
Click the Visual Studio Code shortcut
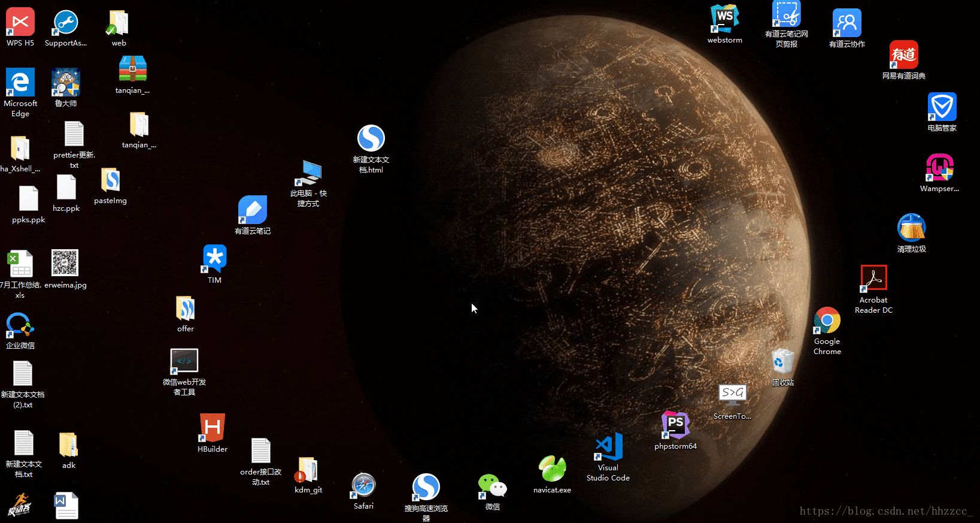tap(608, 448)
